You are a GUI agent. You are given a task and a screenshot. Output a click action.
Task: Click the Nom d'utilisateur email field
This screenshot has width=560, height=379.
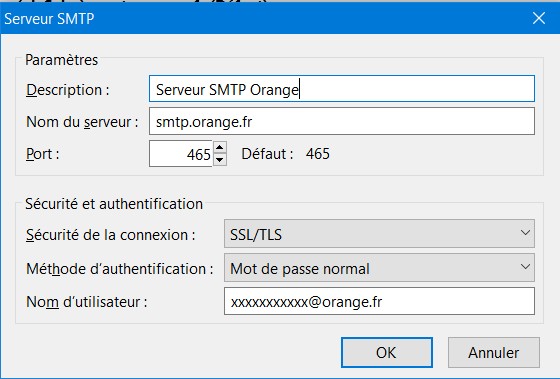coord(379,301)
